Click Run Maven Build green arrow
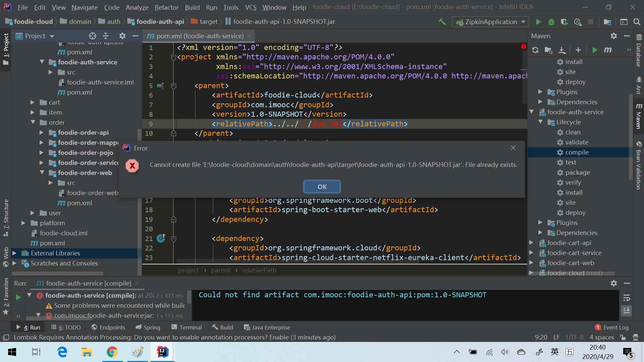 pyautogui.click(x=595, y=50)
